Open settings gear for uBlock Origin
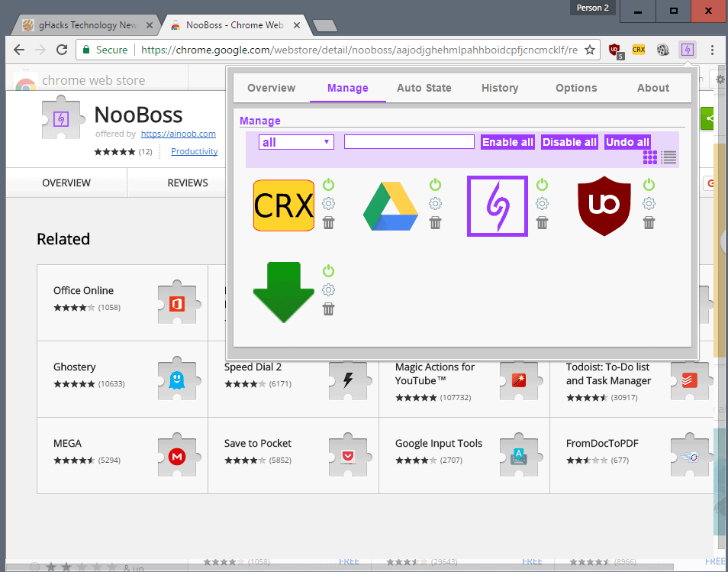Screen dimensions: 728x572 pyautogui.click(x=649, y=203)
